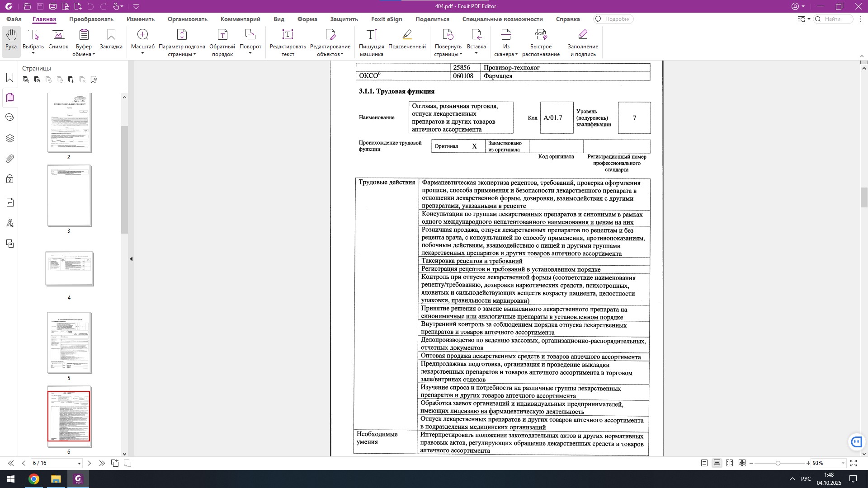868x488 pixels.
Task: Open the attachments paperclip panel
Action: coord(9,159)
